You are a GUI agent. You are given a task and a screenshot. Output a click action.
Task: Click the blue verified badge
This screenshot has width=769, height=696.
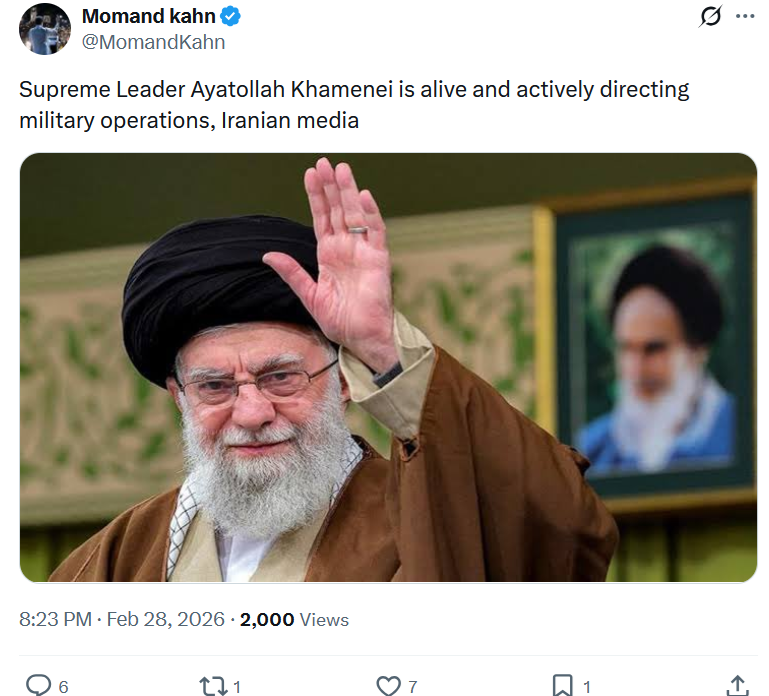click(x=230, y=17)
